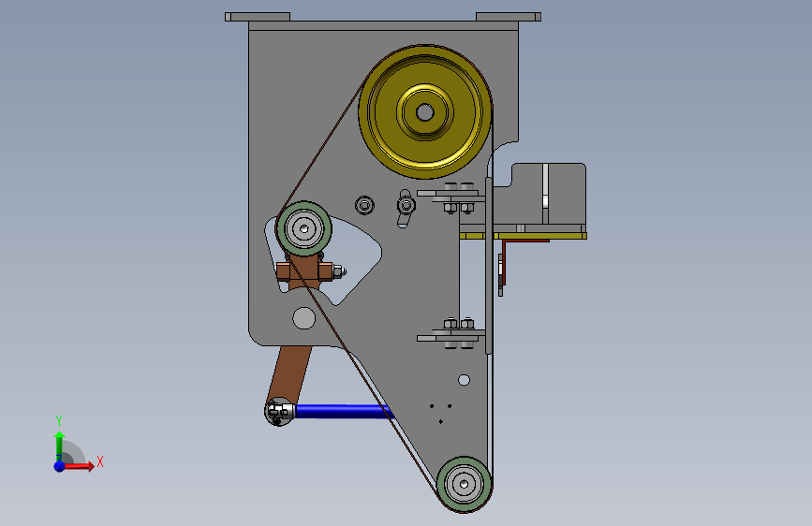Image resolution: width=812 pixels, height=526 pixels.
Task: Select the top-left mounting flange
Action: point(258,17)
